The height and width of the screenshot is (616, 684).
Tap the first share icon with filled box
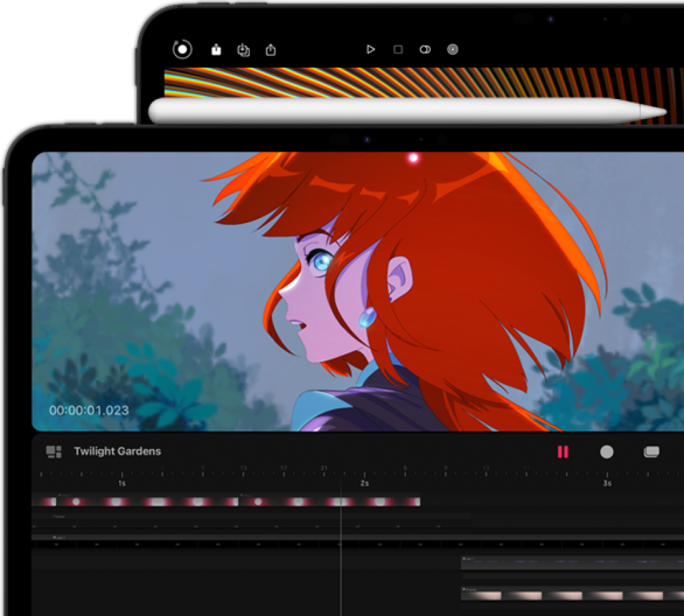(x=216, y=50)
